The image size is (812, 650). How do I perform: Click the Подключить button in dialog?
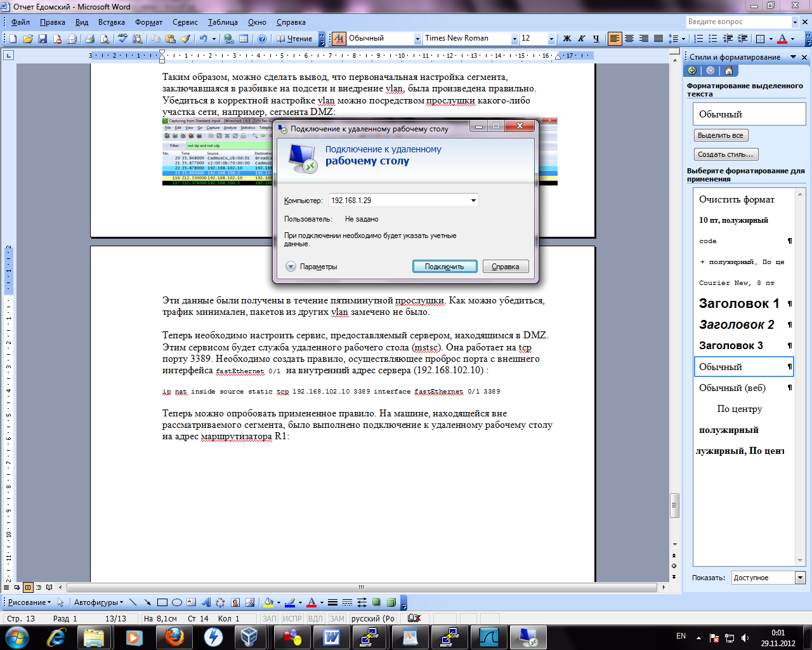[445, 267]
